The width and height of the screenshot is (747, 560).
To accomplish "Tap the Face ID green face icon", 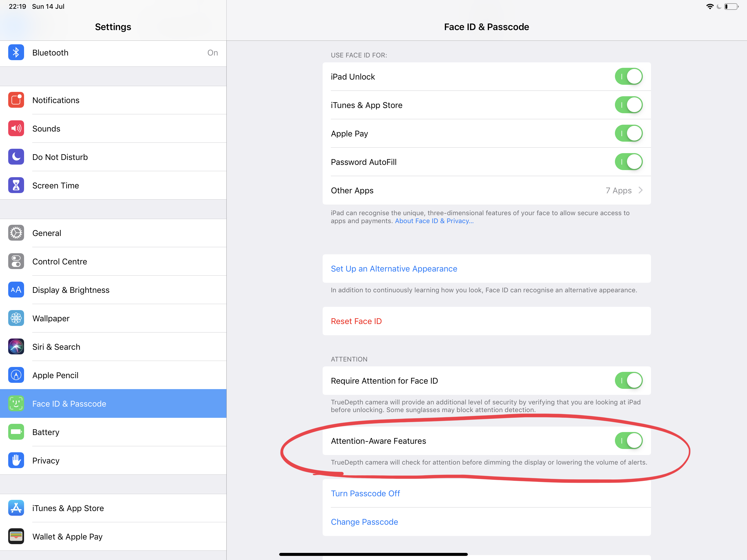I will click(x=16, y=403).
